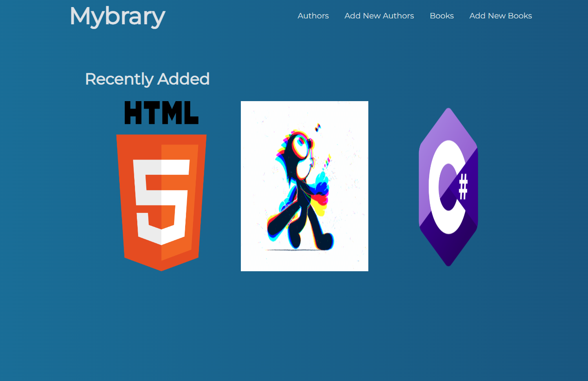
Task: Select the first book under Recently Added
Action: click(x=161, y=184)
